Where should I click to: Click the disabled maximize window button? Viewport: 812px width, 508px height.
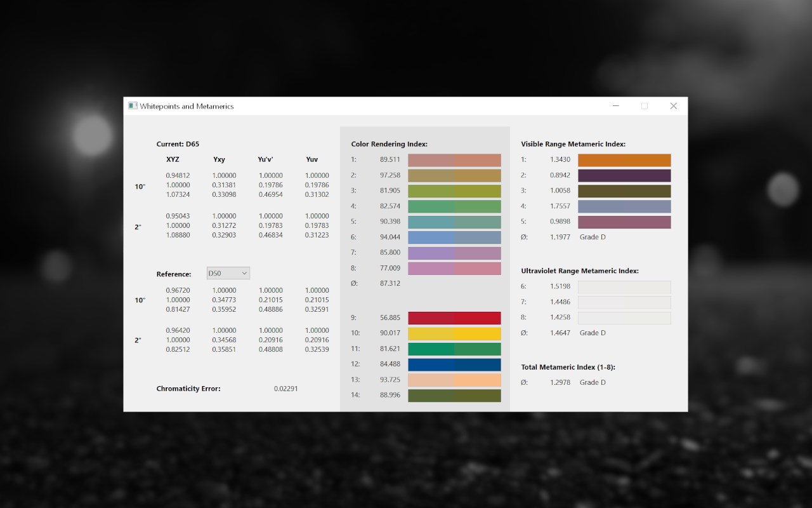pos(645,106)
